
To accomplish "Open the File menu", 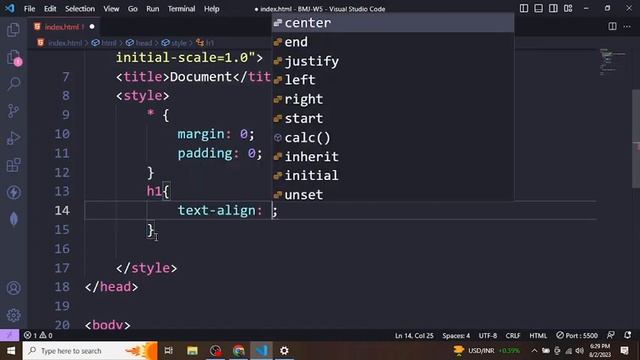I will pyautogui.click(x=29, y=9).
